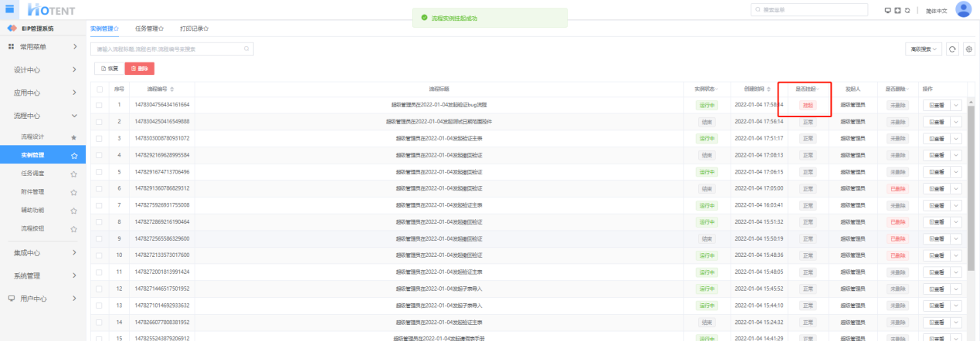The width and height of the screenshot is (980, 341).
Task: Click 挂起 status tag in row 1
Action: 807,104
